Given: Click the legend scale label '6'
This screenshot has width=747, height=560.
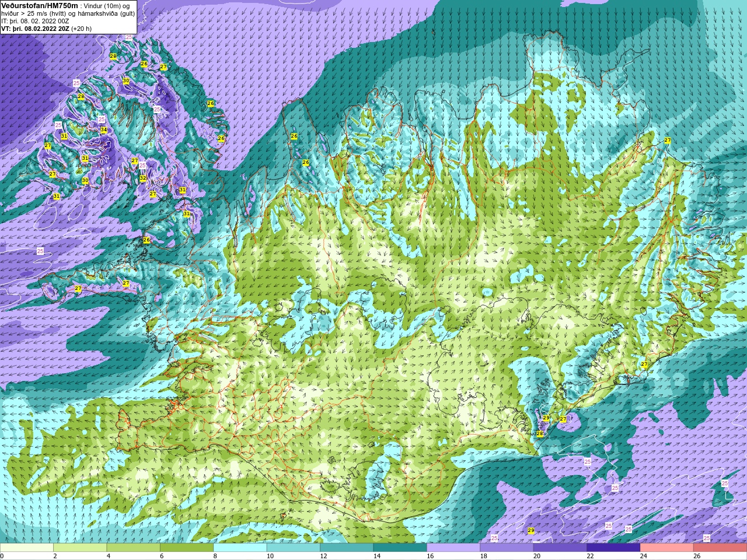Looking at the screenshot, I should pos(162,556).
